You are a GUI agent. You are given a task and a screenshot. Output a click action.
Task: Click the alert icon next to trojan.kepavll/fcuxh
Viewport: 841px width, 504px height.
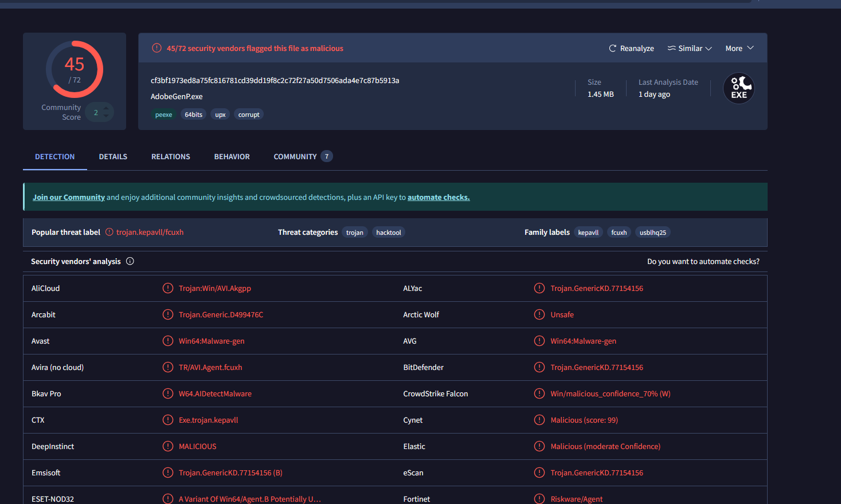click(x=109, y=232)
